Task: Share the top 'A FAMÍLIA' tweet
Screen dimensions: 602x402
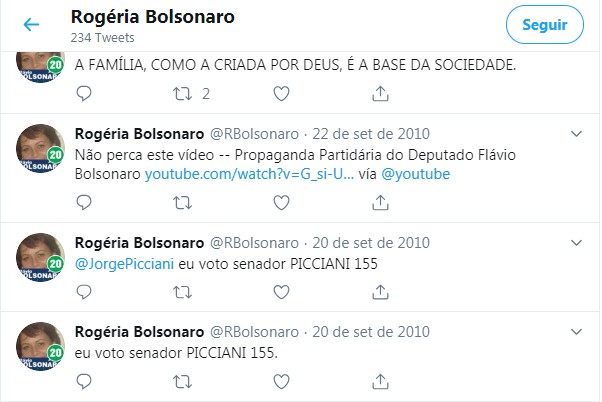Action: (380, 94)
